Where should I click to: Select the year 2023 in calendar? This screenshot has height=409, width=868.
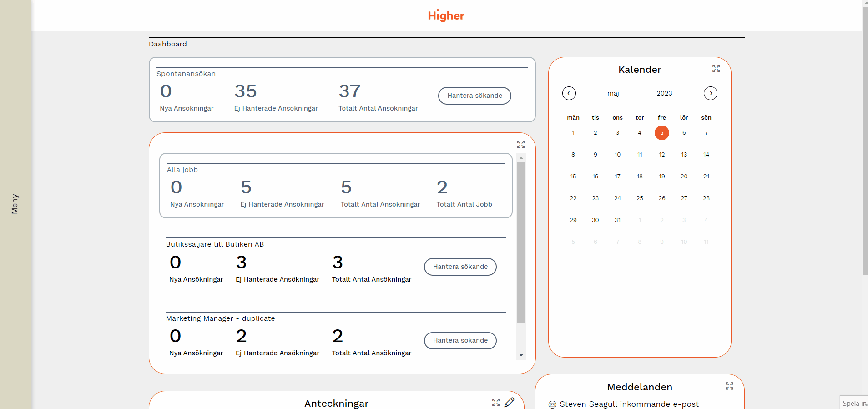click(664, 93)
